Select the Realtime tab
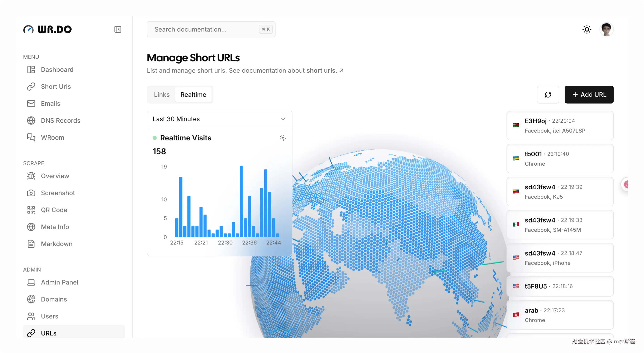Screen dimensions: 644x353 point(193,95)
